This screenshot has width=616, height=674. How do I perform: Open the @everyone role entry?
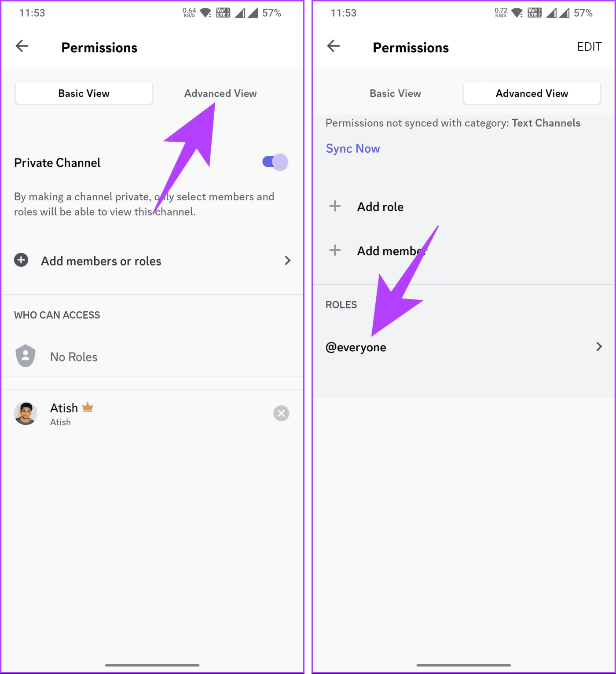464,347
